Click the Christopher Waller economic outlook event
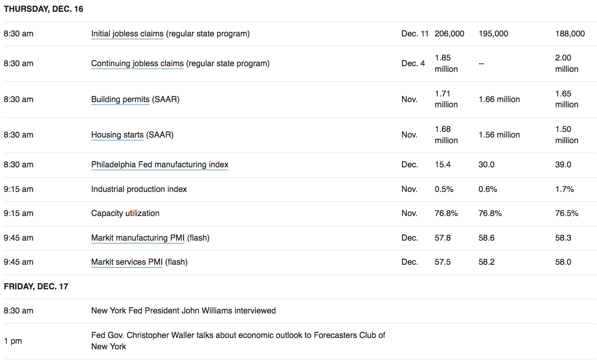597x364 pixels. (238, 341)
